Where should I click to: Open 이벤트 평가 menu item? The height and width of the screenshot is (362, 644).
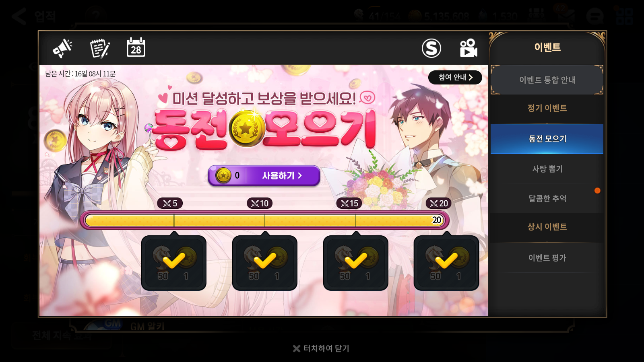[x=547, y=258]
